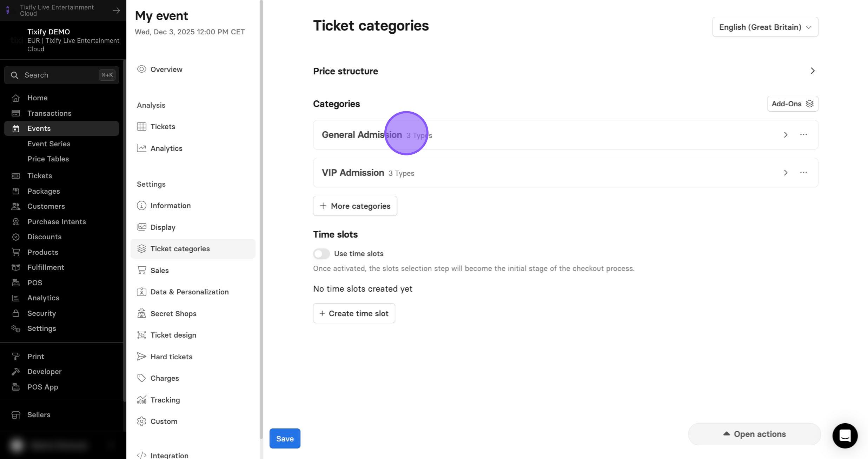Open the Custom settings gear icon

point(141,421)
